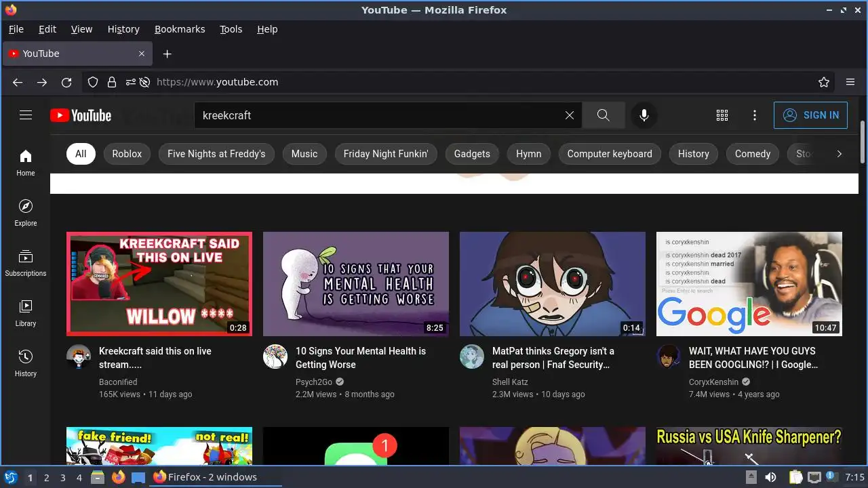
Task: Open 'MatPat thinks Gregory isn't a real person' title
Action: pos(553,358)
